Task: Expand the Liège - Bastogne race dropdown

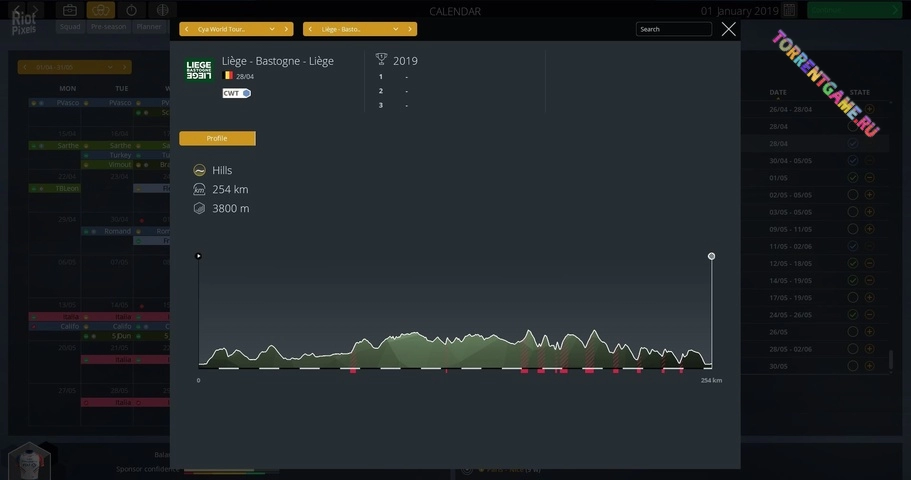Action: (x=396, y=29)
